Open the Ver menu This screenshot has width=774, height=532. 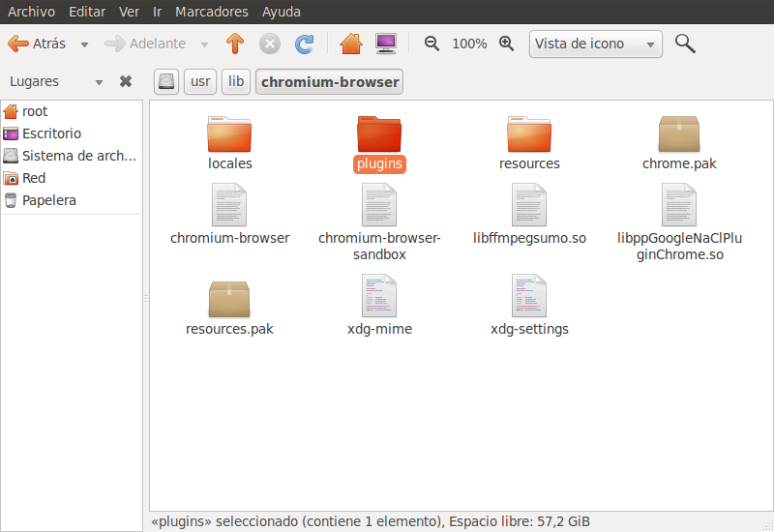tap(129, 12)
